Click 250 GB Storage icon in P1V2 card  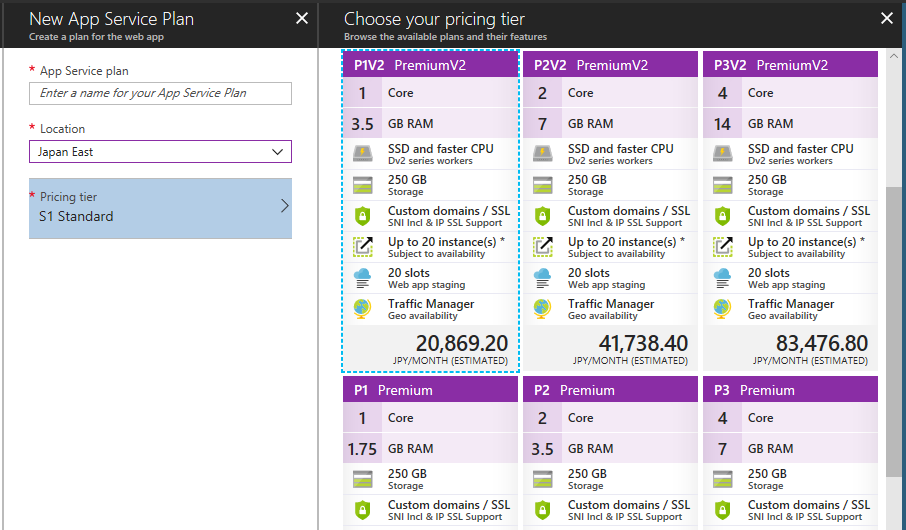pyautogui.click(x=362, y=185)
